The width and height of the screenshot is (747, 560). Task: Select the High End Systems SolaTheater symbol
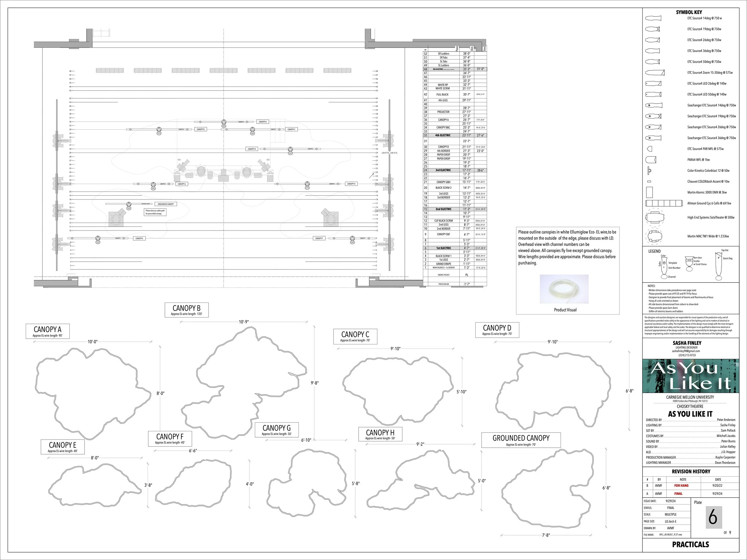click(655, 217)
